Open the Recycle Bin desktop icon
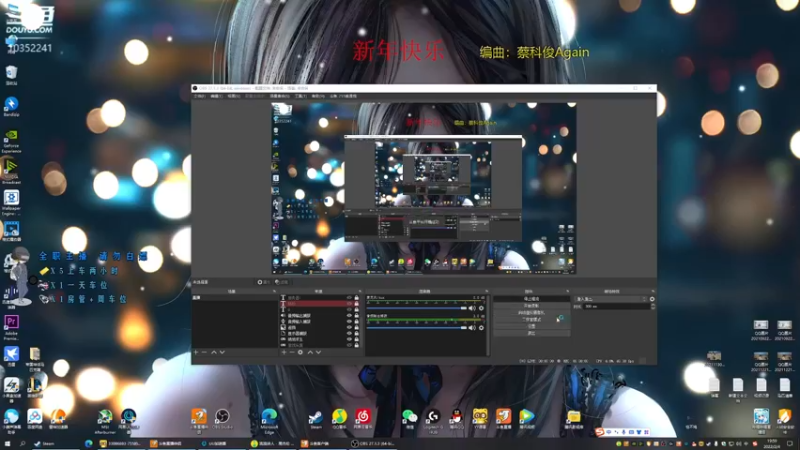The image size is (800, 450). pos(11,74)
